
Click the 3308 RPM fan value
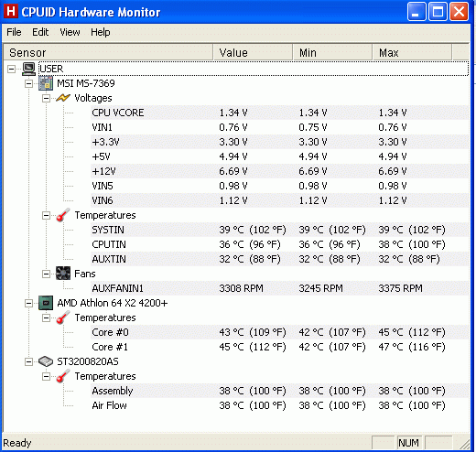coord(241,288)
